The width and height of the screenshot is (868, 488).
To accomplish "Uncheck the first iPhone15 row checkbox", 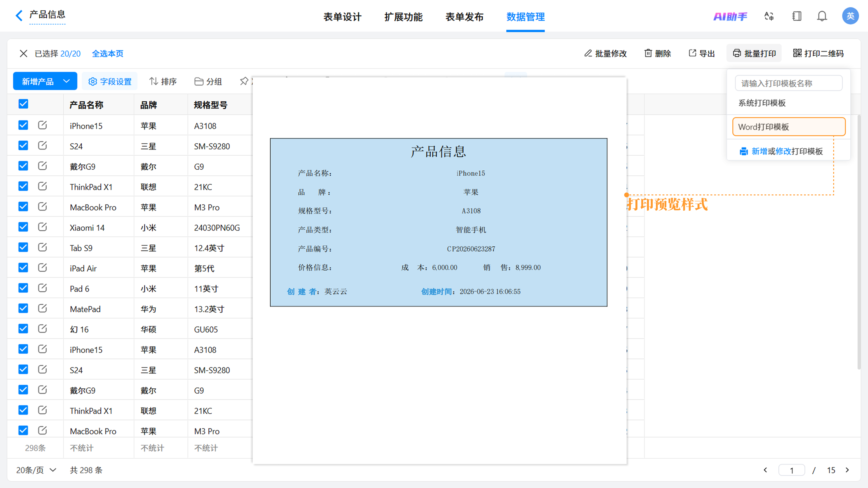I will [23, 125].
